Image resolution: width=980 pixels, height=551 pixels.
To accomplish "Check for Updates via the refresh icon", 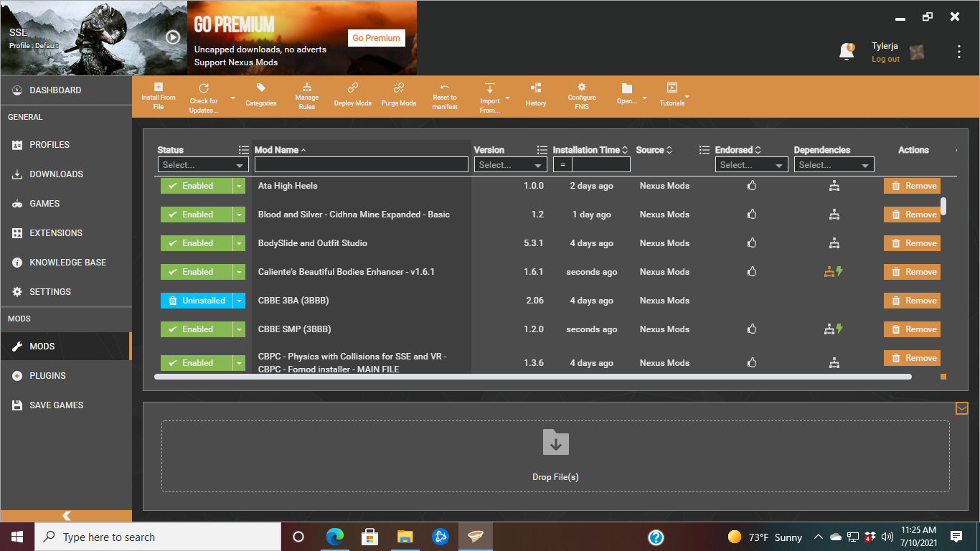I will coord(204,88).
